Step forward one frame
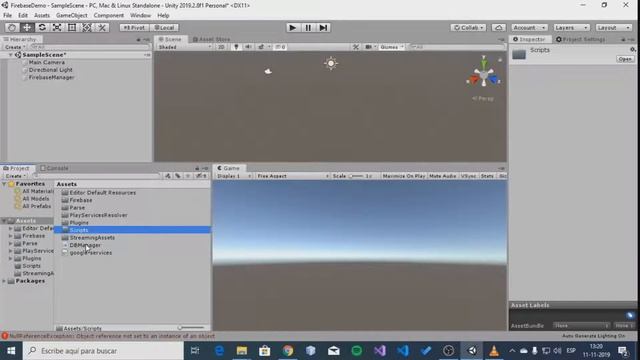The height and width of the screenshot is (360, 640). (x=323, y=27)
